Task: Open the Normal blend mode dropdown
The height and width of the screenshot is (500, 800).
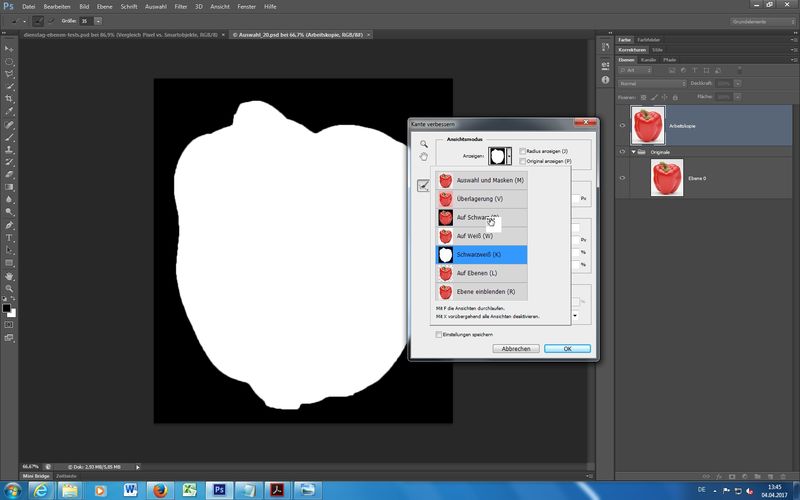Action: [650, 83]
